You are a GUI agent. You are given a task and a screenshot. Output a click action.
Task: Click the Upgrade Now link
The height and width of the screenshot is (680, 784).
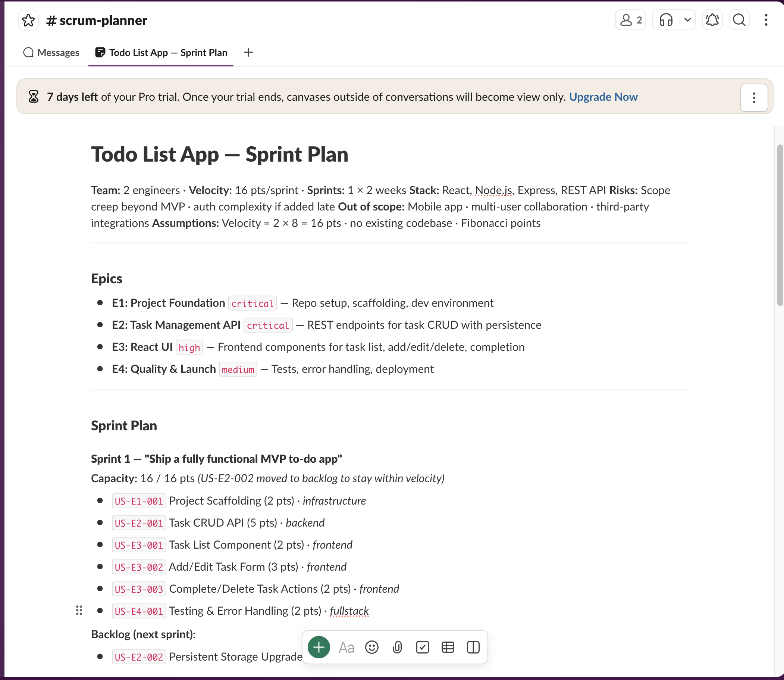click(x=603, y=97)
